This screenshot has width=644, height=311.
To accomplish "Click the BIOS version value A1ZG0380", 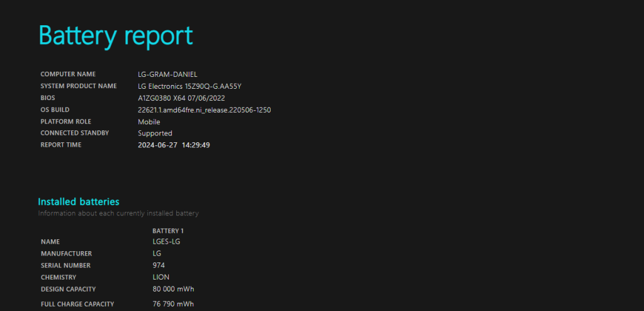I will (181, 98).
